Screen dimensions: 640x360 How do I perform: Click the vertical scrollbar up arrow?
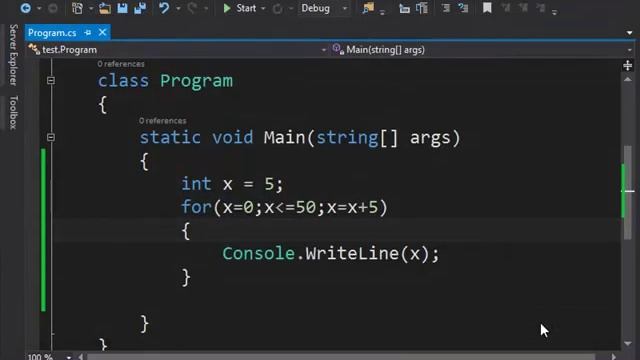pyautogui.click(x=628, y=80)
